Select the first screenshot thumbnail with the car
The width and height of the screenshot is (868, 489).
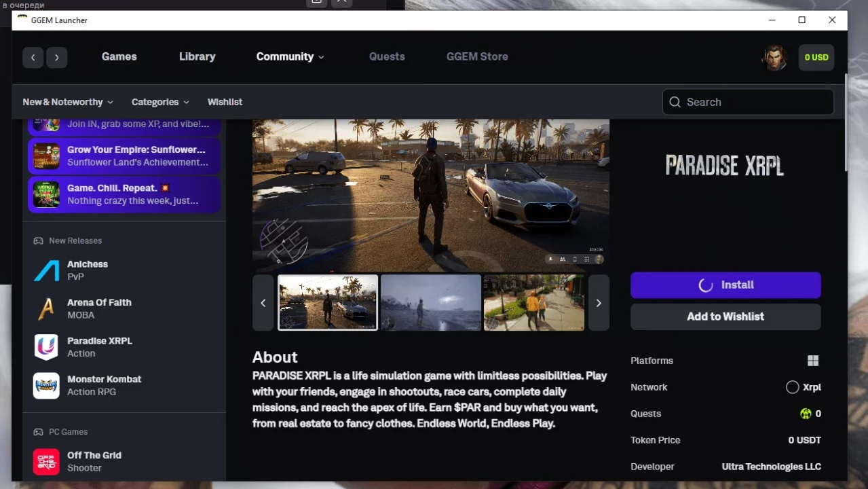pyautogui.click(x=328, y=303)
